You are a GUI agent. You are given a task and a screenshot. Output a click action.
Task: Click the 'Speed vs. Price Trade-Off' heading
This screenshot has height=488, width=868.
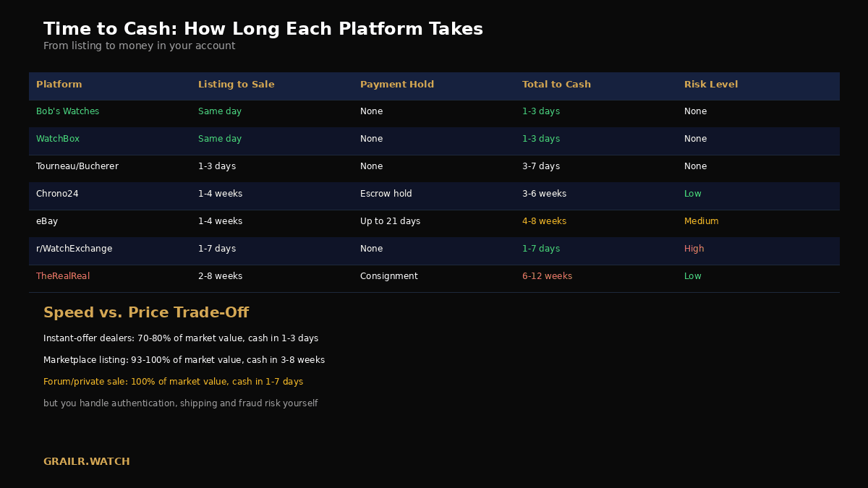pyautogui.click(x=146, y=313)
